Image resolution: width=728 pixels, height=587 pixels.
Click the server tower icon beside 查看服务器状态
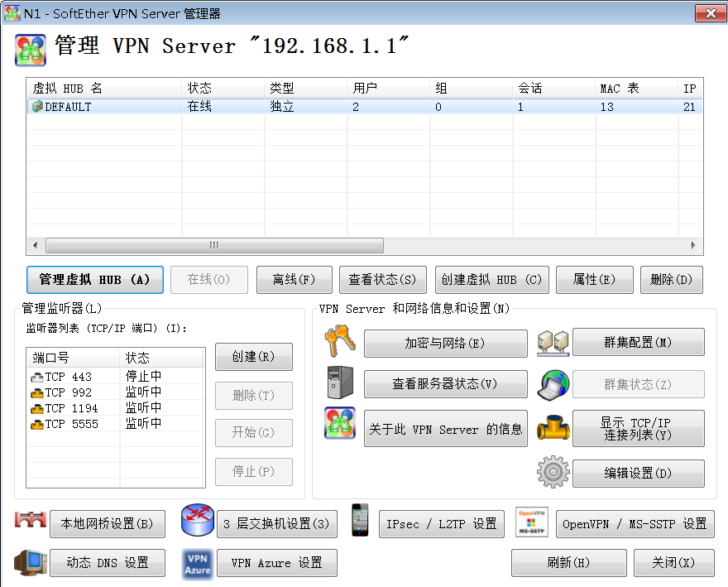[x=340, y=383]
